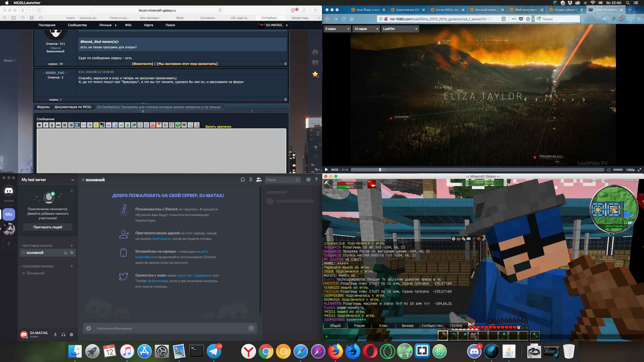Add a new Discord server with plus icon
This screenshot has width=644, height=362.
pyautogui.click(x=9, y=244)
